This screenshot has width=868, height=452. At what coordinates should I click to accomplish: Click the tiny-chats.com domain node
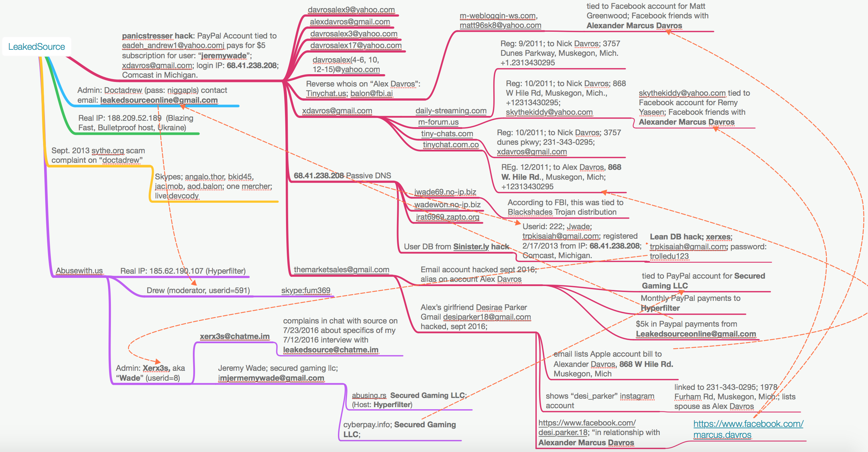(x=447, y=133)
